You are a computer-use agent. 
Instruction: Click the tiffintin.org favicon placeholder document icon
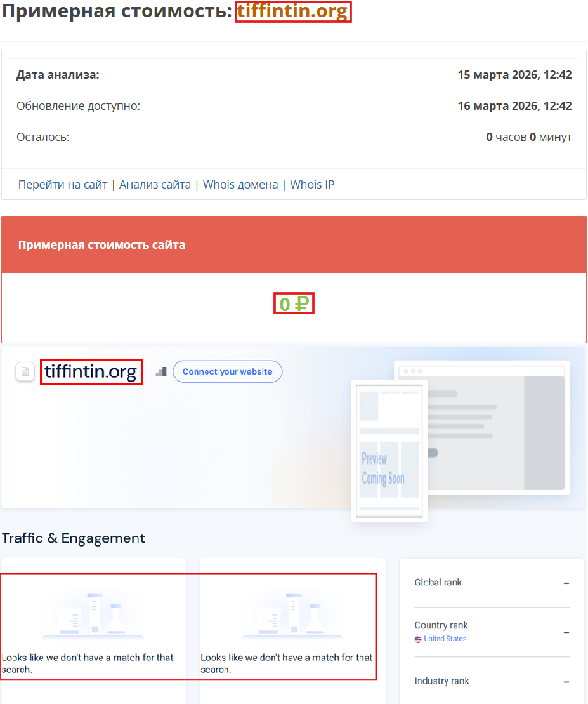coord(25,371)
